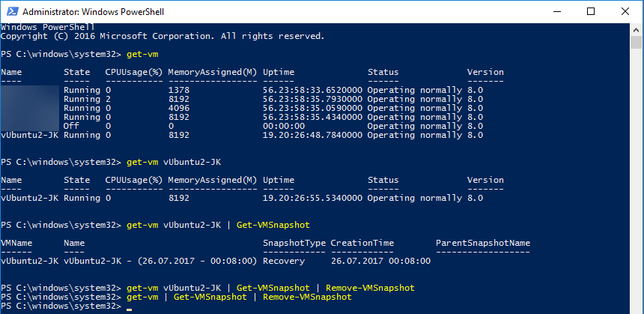Click memory value '4096'

179,108
